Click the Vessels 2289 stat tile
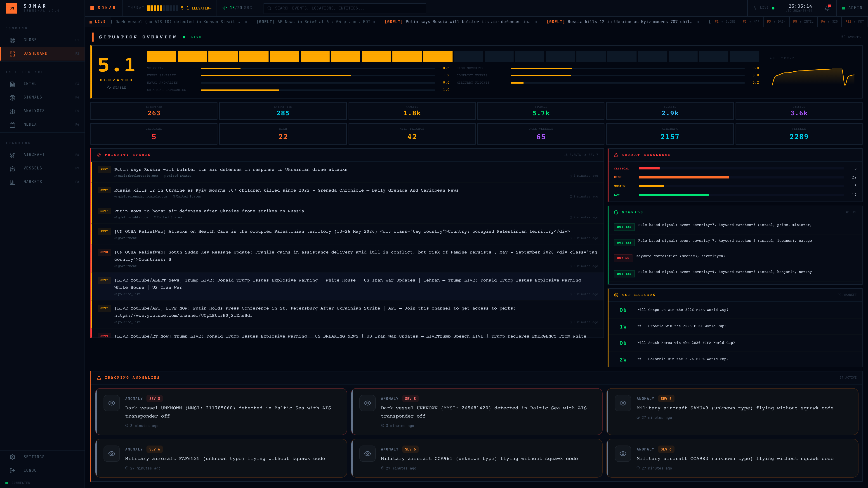Viewport: 868px width, 488px height. 799,134
